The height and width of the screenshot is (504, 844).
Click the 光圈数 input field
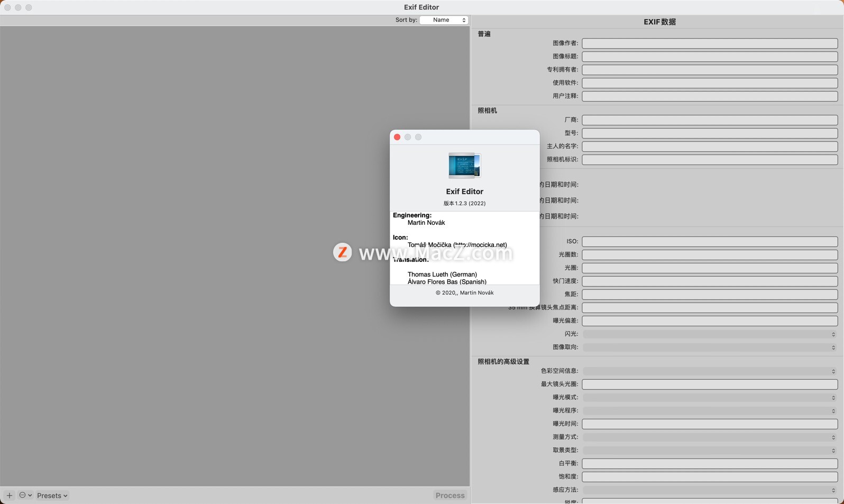point(710,255)
